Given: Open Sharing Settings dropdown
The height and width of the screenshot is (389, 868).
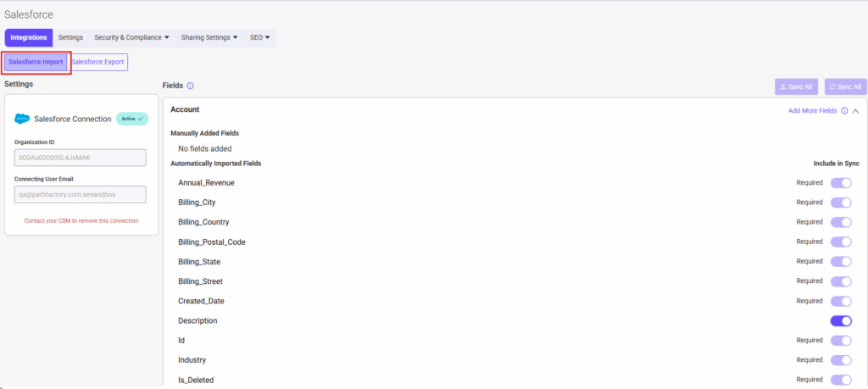Looking at the screenshot, I should coord(209,37).
